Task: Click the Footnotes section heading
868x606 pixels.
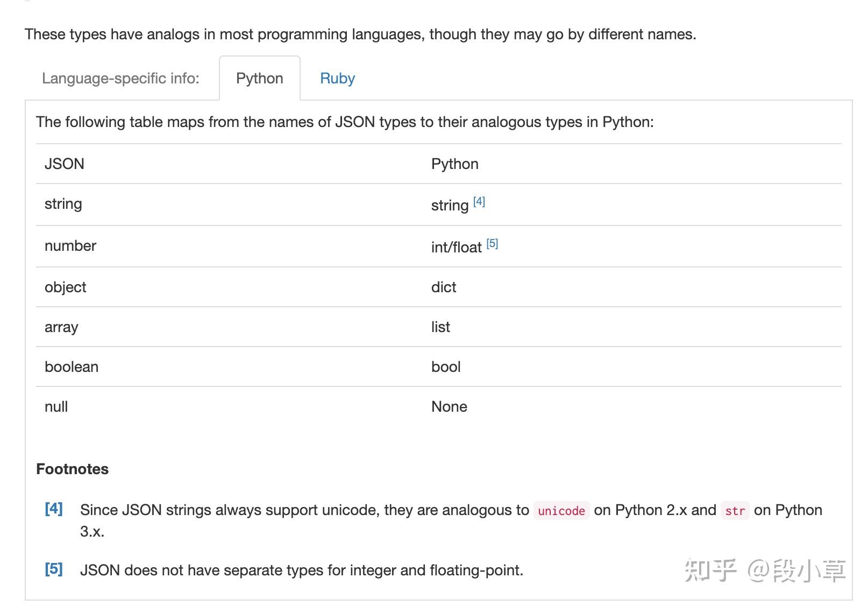Action: coord(72,469)
